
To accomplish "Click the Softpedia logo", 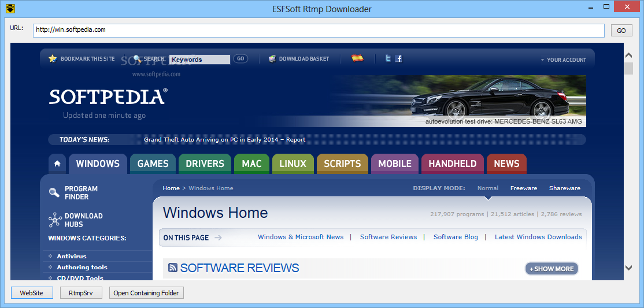I will pos(109,97).
